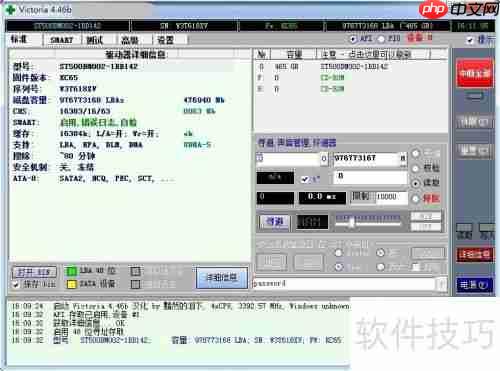Click the green SMART status text
Image resolution: width=500 pixels, height=371 pixels.
click(98, 122)
